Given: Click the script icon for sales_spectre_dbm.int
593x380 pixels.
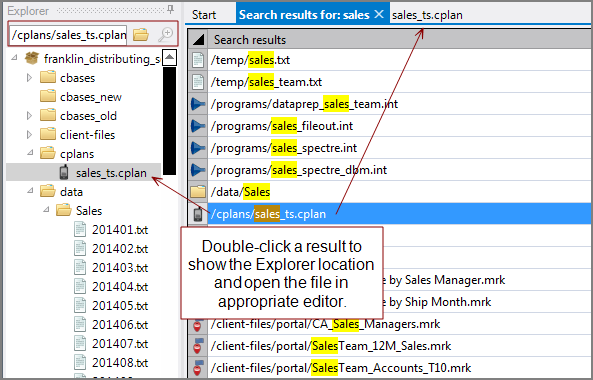Looking at the screenshot, I should pos(197,169).
